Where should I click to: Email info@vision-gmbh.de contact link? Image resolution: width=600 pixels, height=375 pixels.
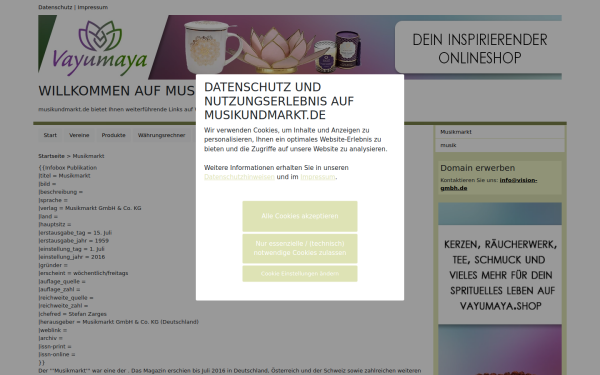[x=489, y=184]
